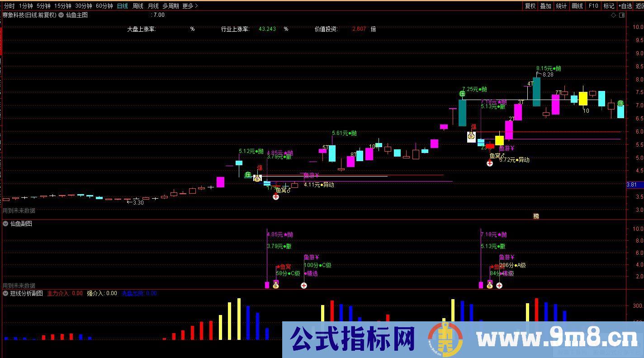Click the 用到未来数据 note in the main chart
This screenshot has height=358, width=644.
click(x=19, y=210)
